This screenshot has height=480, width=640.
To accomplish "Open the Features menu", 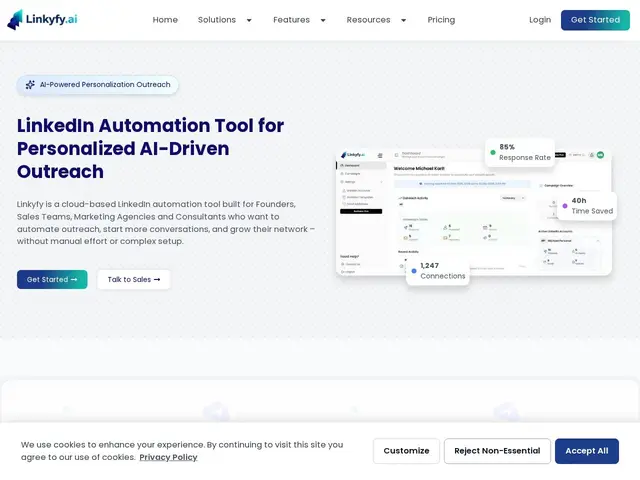I will 291,20.
